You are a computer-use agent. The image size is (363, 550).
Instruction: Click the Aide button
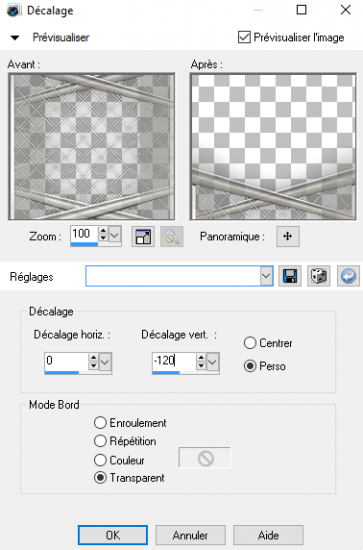[x=268, y=535]
